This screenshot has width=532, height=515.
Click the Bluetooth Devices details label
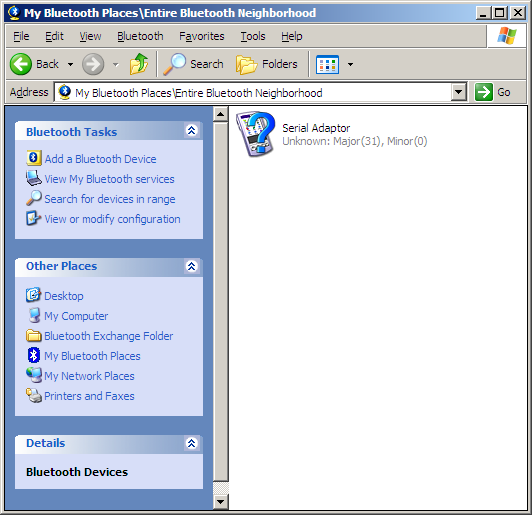point(77,472)
